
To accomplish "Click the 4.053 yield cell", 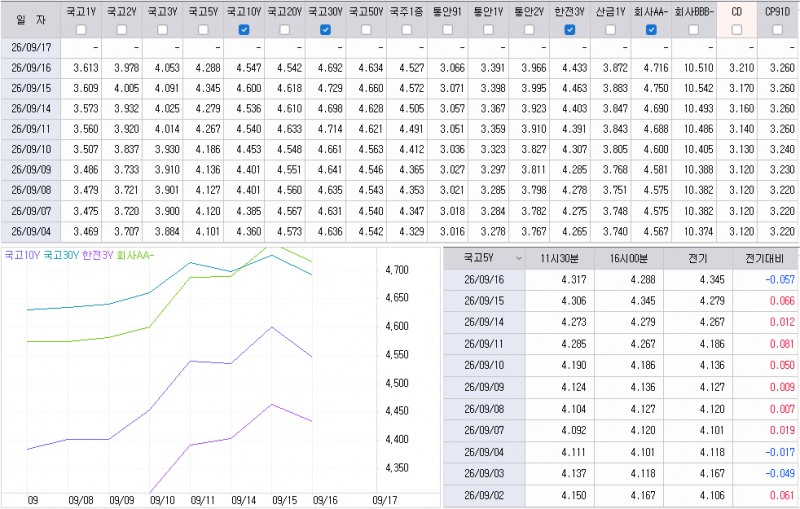I will click(x=167, y=68).
